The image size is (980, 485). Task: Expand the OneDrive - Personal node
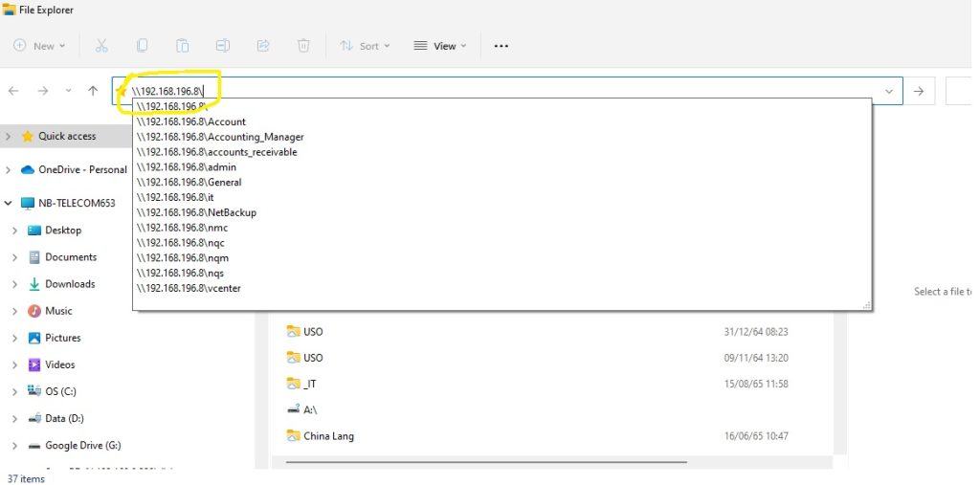point(9,170)
